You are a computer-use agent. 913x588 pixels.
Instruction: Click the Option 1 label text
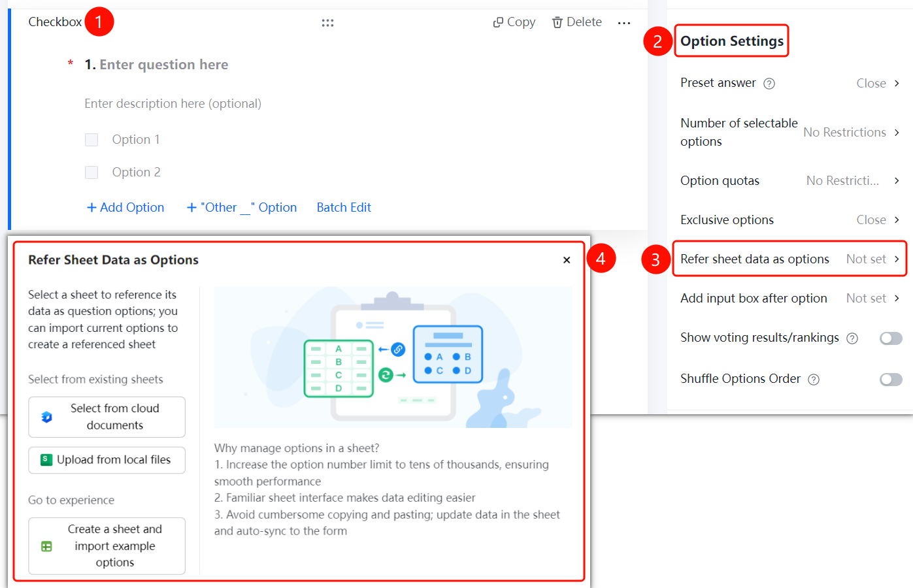pos(136,139)
